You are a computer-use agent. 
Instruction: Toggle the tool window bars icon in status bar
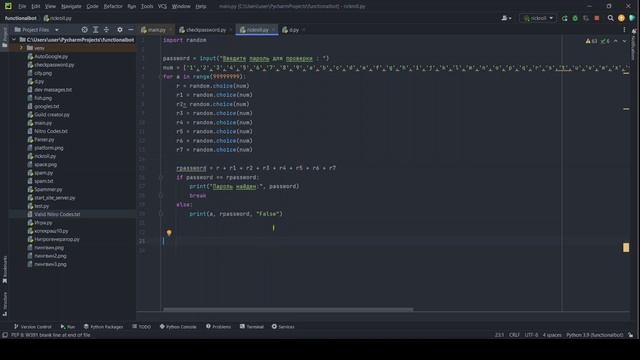click(5, 335)
